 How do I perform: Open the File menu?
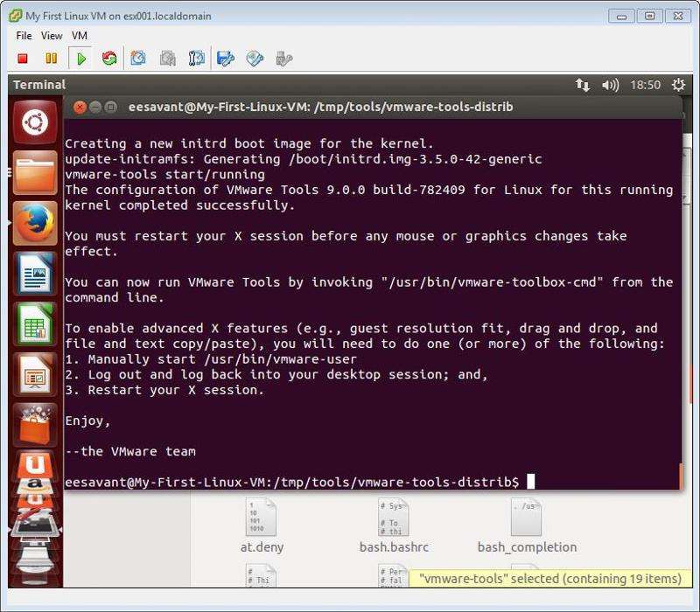(x=24, y=36)
